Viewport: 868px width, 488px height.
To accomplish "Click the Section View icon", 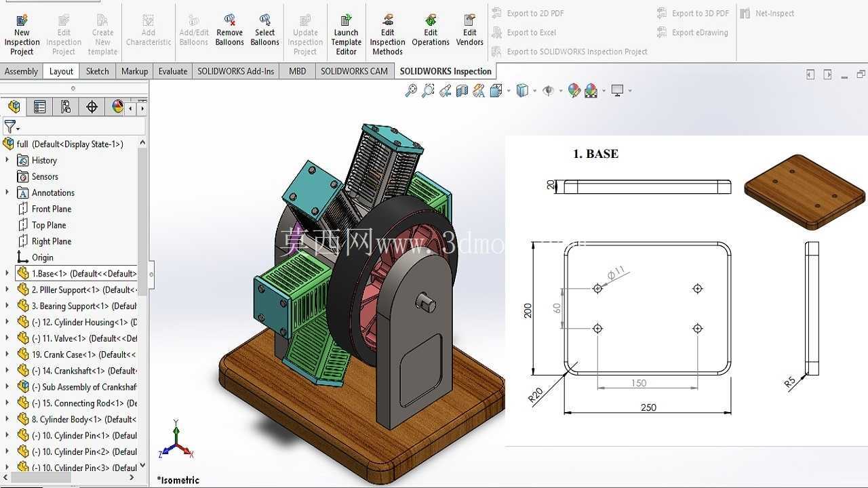I will point(462,90).
